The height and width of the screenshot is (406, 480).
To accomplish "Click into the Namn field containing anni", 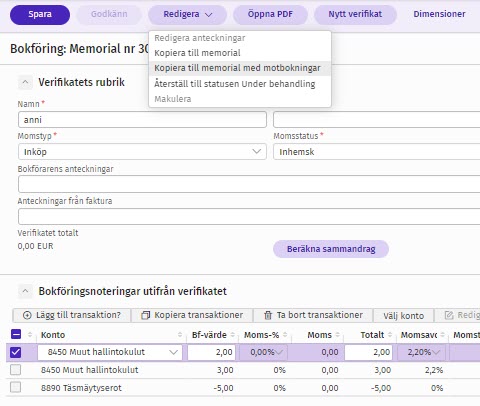I will pyautogui.click(x=142, y=120).
